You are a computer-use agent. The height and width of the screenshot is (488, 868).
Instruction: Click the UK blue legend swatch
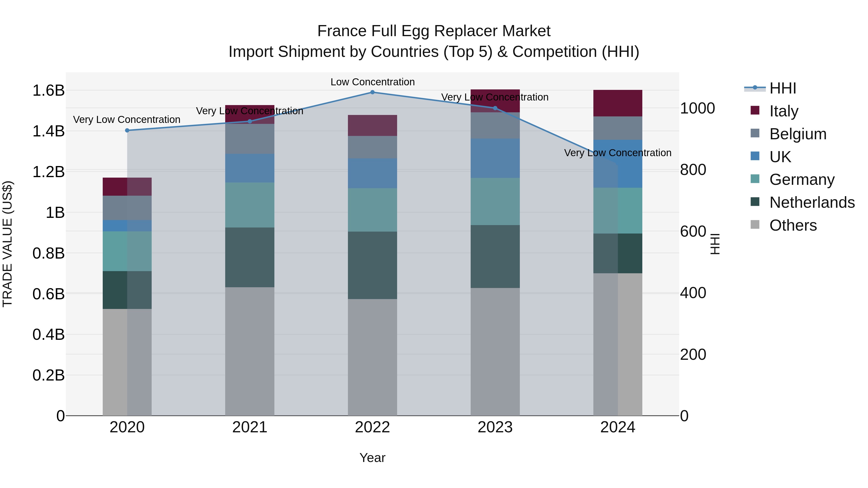click(755, 156)
